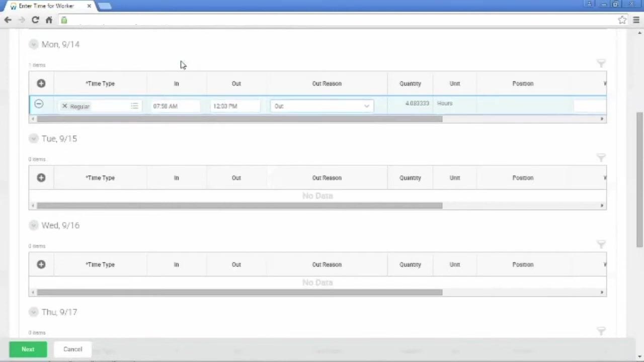This screenshot has width=644, height=362.
Task: Click the green Next button
Action: coord(28,349)
